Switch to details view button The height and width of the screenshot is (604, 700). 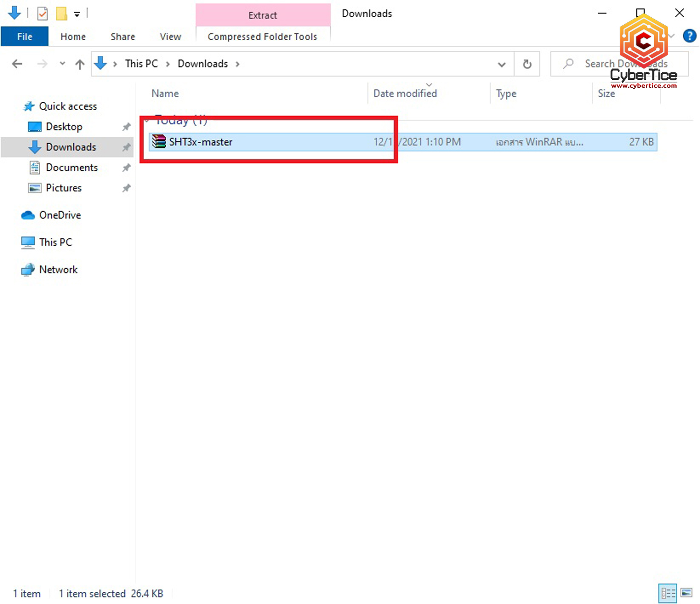pyautogui.click(x=667, y=593)
